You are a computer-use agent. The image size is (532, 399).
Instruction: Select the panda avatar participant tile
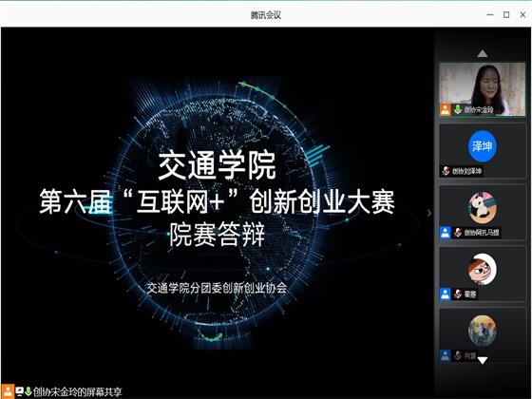point(483,212)
